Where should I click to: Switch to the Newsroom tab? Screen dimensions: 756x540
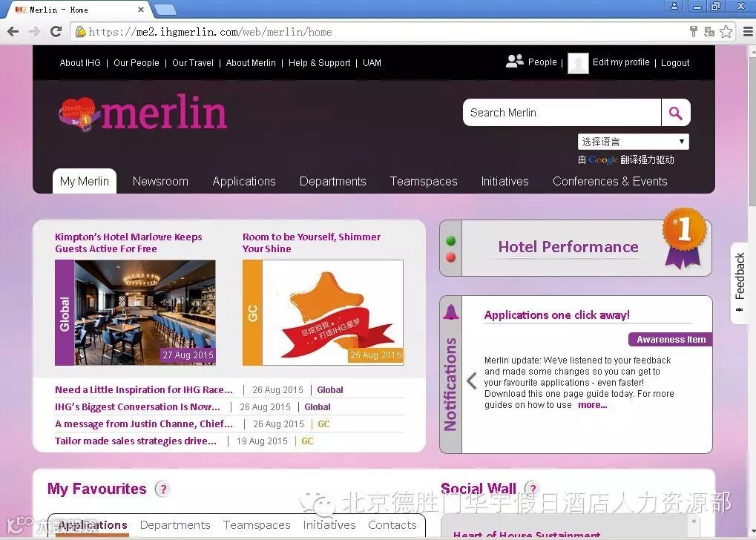click(x=160, y=181)
